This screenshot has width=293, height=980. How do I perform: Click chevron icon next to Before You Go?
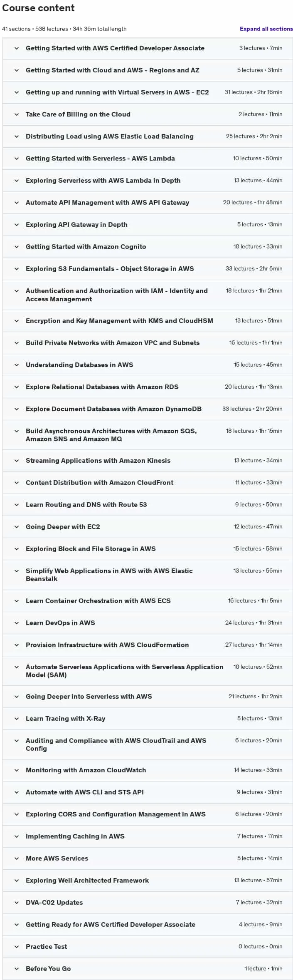point(17,968)
